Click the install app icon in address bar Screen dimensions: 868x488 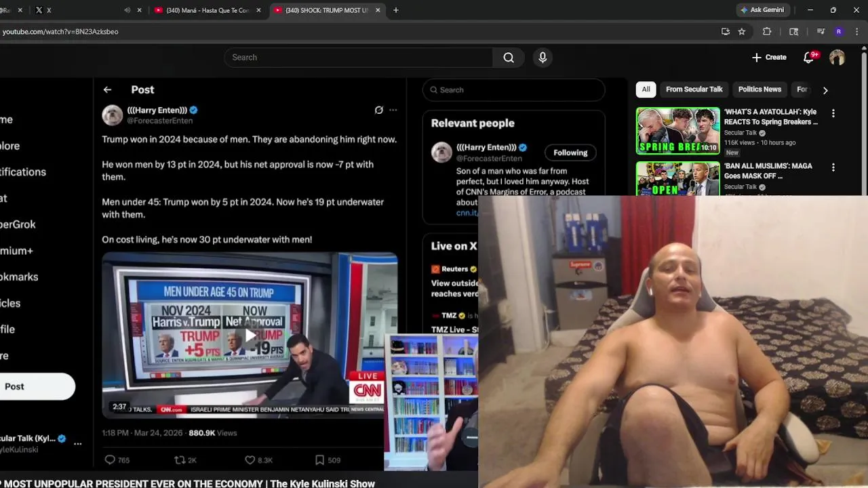[x=726, y=31]
